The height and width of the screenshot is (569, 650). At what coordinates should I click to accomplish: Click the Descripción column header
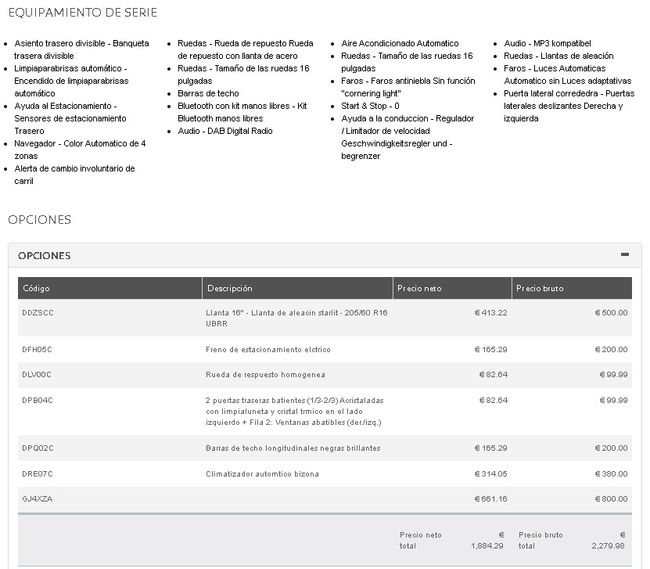click(x=229, y=289)
